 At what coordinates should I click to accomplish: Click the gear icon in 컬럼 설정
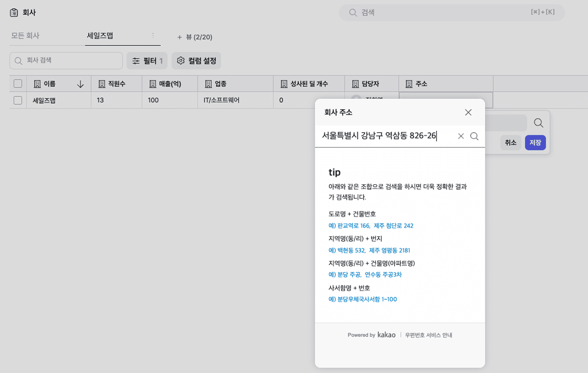click(x=180, y=61)
